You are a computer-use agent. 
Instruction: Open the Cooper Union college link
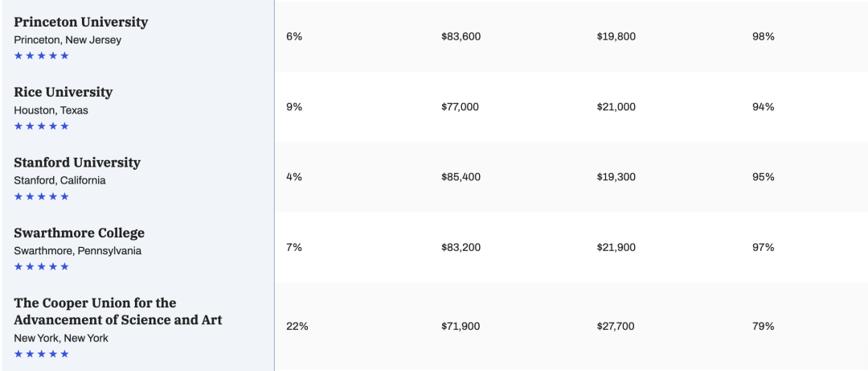click(118, 311)
